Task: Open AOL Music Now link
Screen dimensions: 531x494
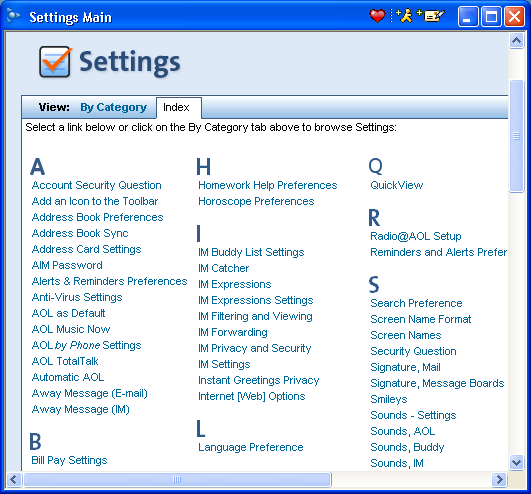Action: [x=71, y=329]
